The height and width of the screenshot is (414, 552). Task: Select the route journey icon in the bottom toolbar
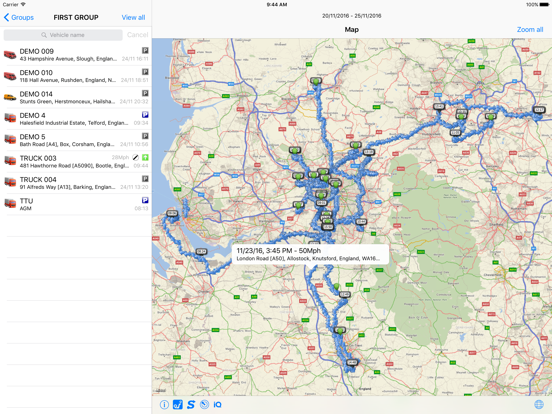[x=178, y=404]
